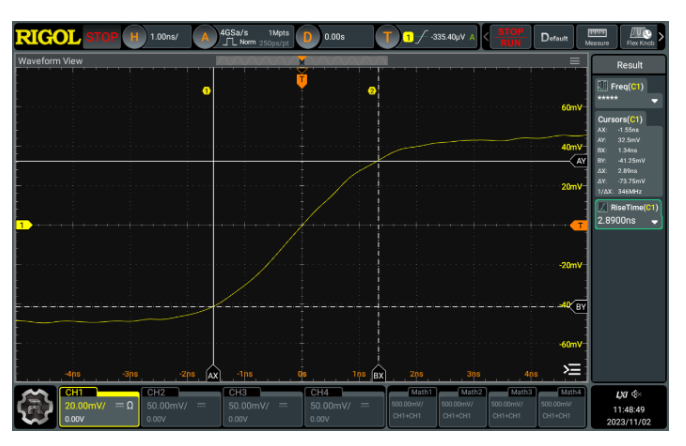The image size is (686, 446).
Task: Expand the RiseTime(C1) measurement dropdown
Action: [x=654, y=222]
